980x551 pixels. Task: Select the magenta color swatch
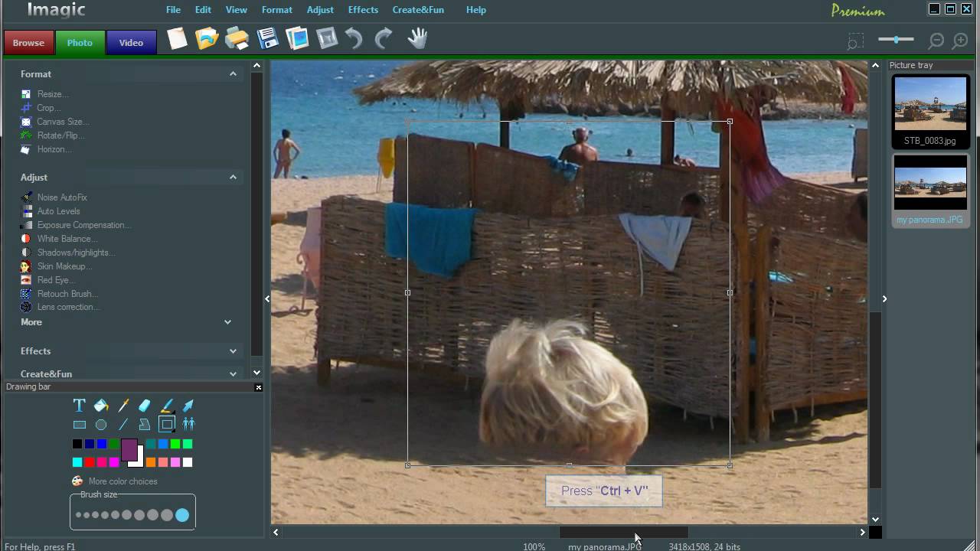[114, 462]
